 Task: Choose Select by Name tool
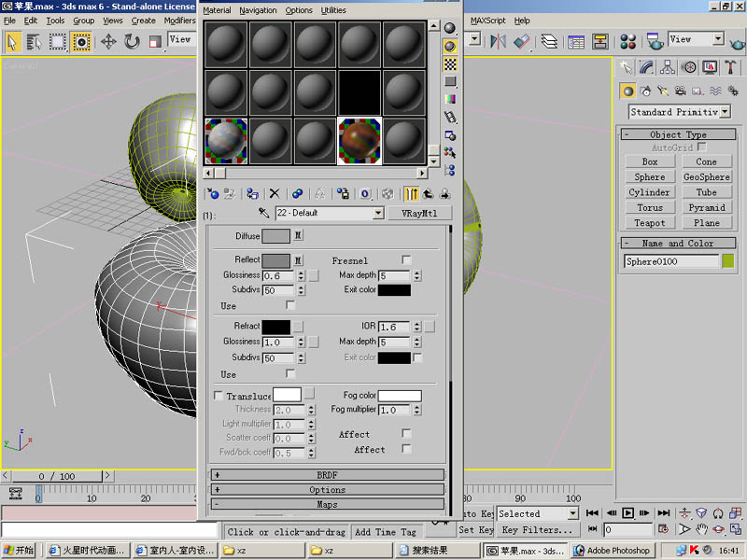[35, 42]
